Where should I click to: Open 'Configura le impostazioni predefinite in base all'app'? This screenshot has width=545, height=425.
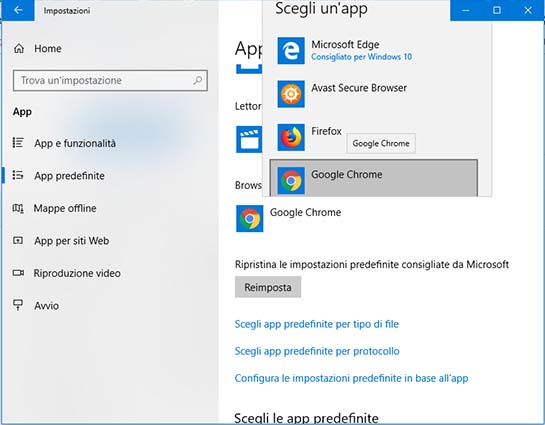(351, 378)
